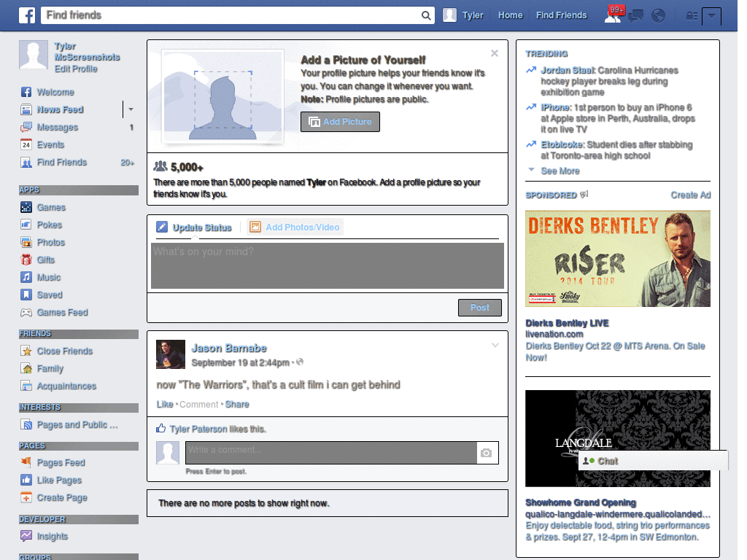Open the Pages Feed icon
The width and height of the screenshot is (747, 560).
coord(26,462)
